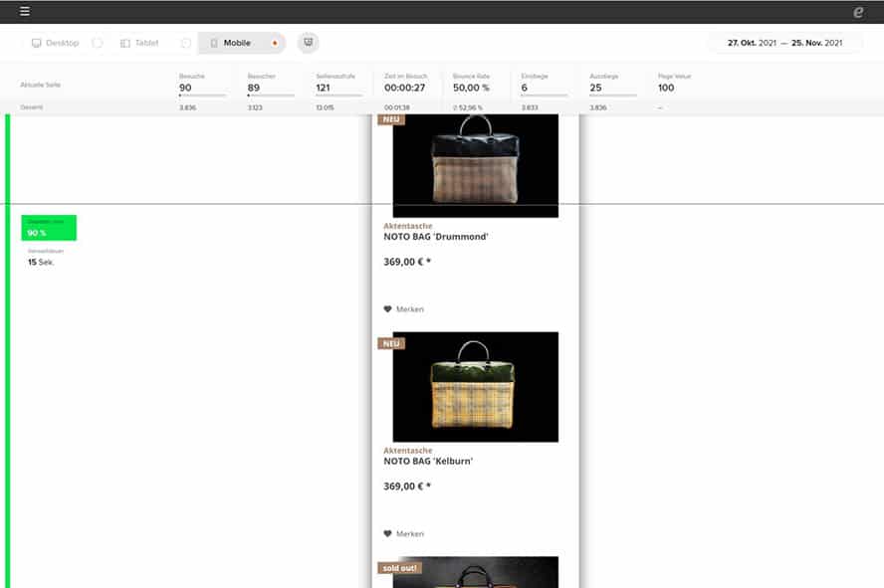Click the Besuche progress bar
This screenshot has width=884, height=588.
(202, 96)
